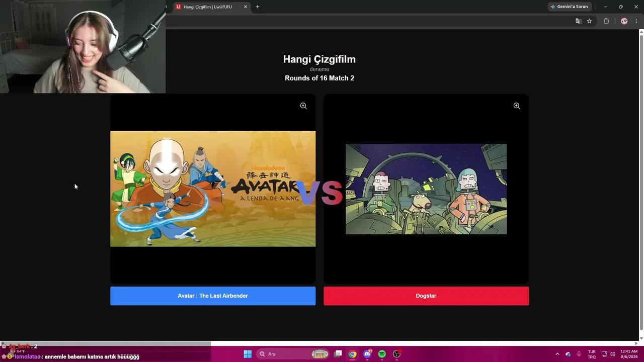Click the 'Rounds of 16 Match 2' text
The height and width of the screenshot is (362, 644).
[x=319, y=78]
